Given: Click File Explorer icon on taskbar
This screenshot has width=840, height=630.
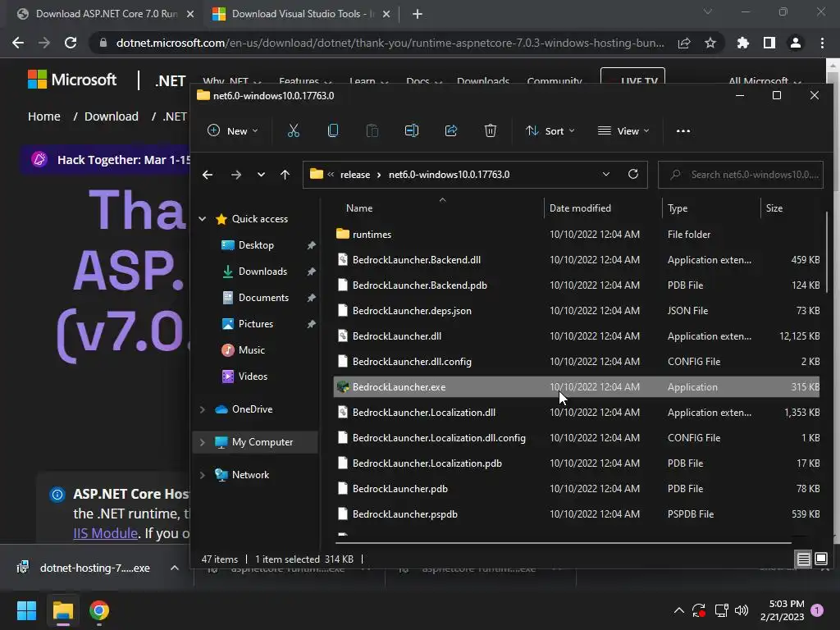Looking at the screenshot, I should (62, 610).
